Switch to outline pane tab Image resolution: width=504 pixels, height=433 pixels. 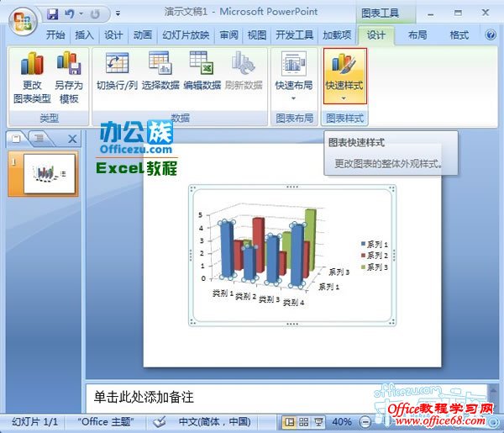coord(39,139)
